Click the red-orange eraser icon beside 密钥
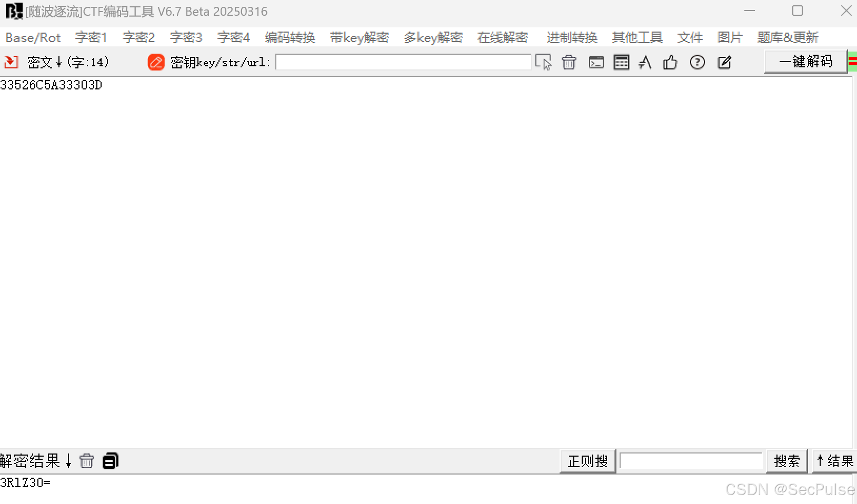Screen dimensions: 857x504 click(156, 62)
